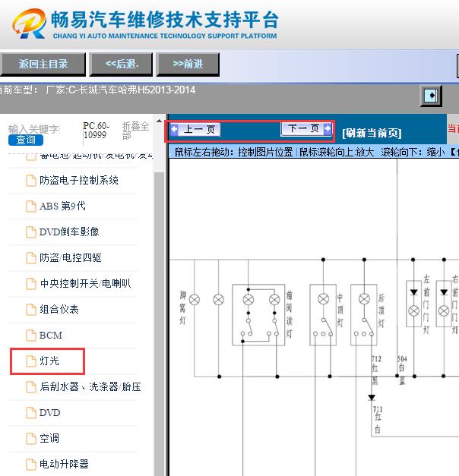Open the DVD tree item

click(x=50, y=412)
